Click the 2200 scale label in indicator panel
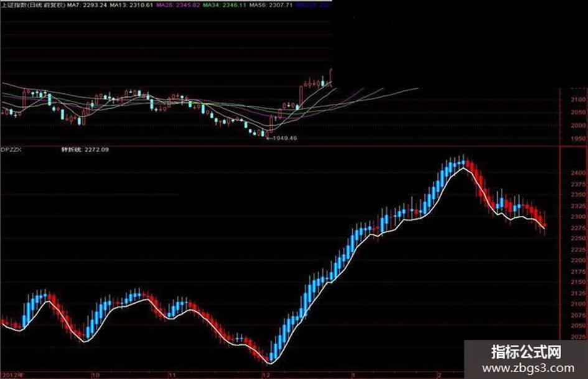Image resolution: width=588 pixels, height=379 pixels. coord(578,260)
